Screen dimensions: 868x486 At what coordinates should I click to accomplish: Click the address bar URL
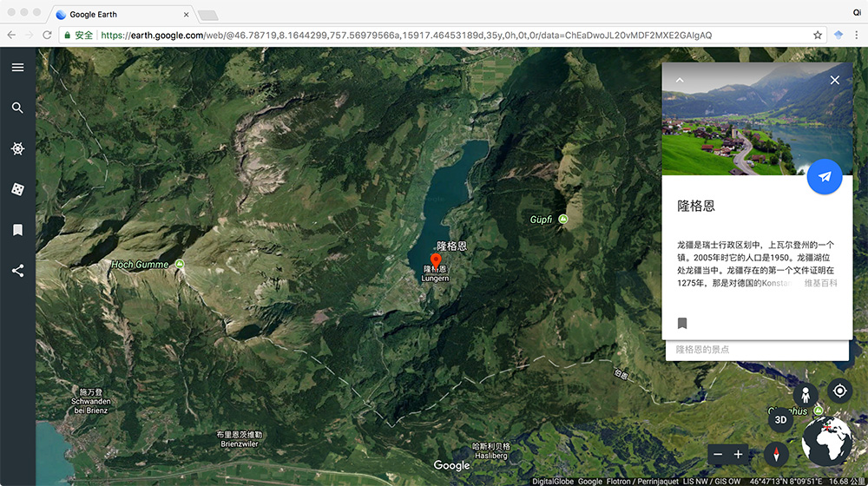405,35
